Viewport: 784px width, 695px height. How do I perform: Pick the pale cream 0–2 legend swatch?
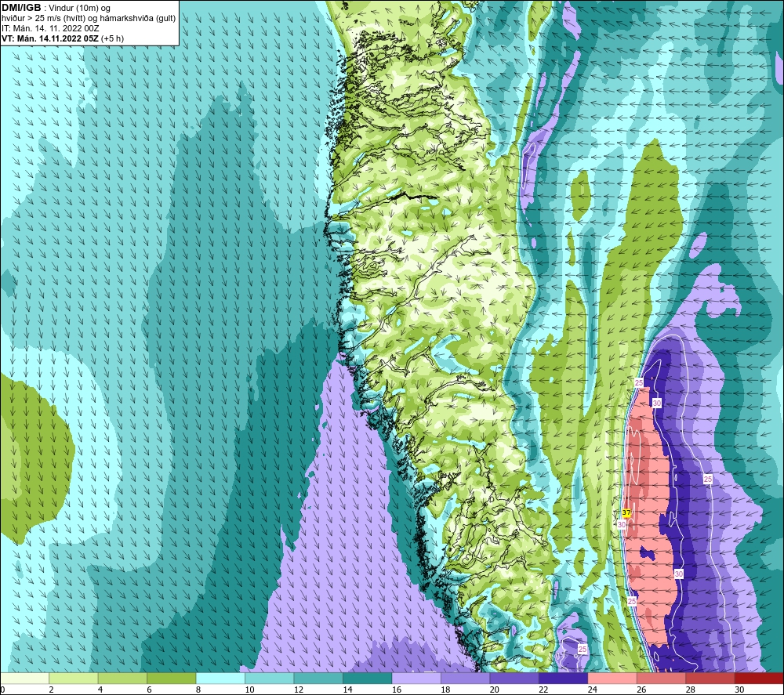click(x=24, y=678)
